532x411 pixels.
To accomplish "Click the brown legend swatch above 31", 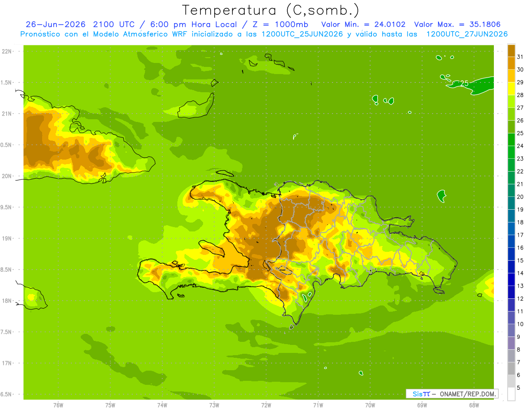I will coord(511,51).
